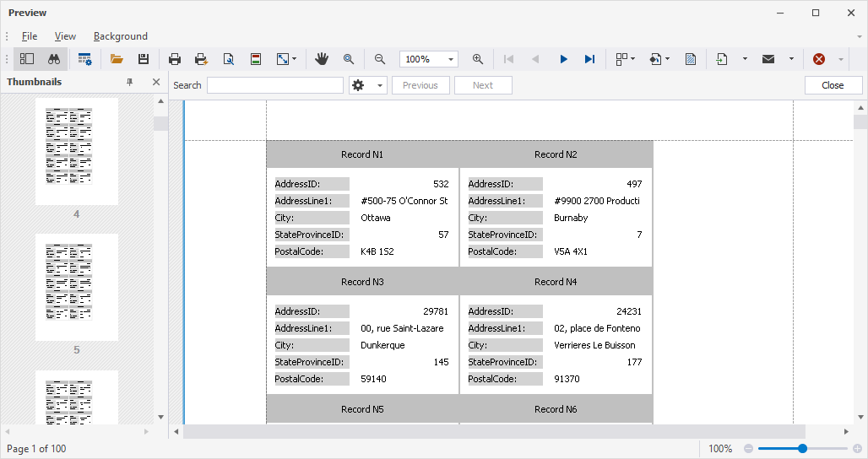Click the zoom slider plus button
Screen dimensions: 868x459
click(857, 449)
